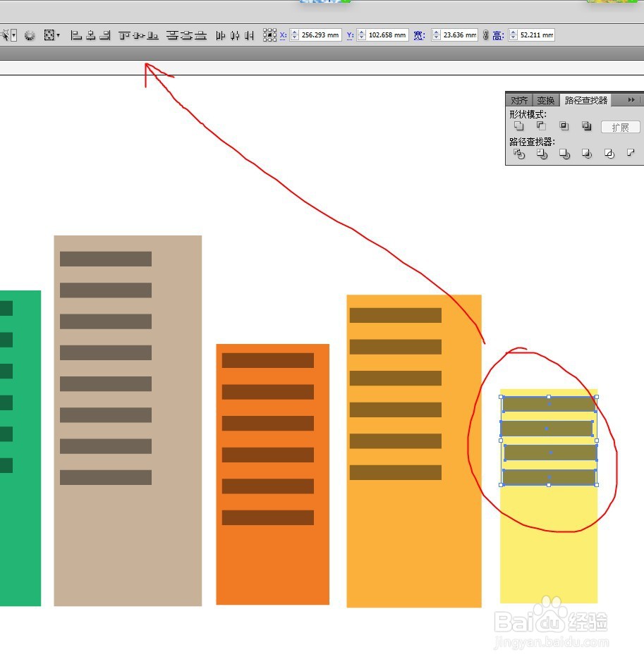Click Vertical Align Bottom icon

pyautogui.click(x=153, y=35)
